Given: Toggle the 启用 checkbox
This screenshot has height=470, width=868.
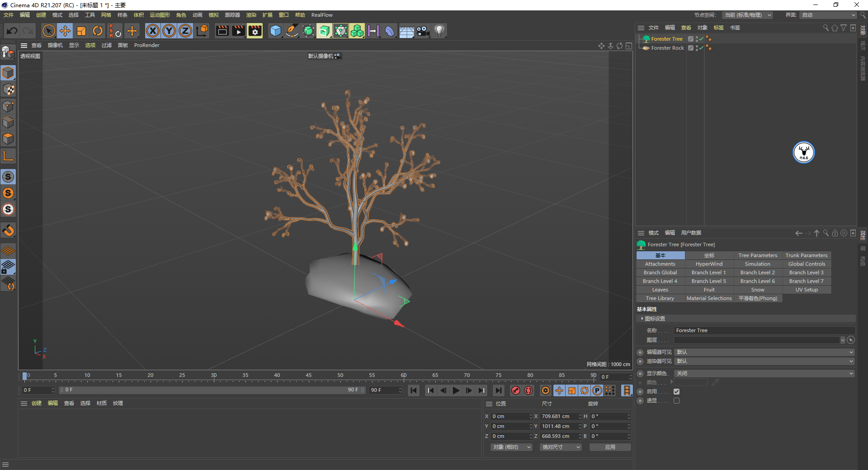Looking at the screenshot, I should coord(676,391).
